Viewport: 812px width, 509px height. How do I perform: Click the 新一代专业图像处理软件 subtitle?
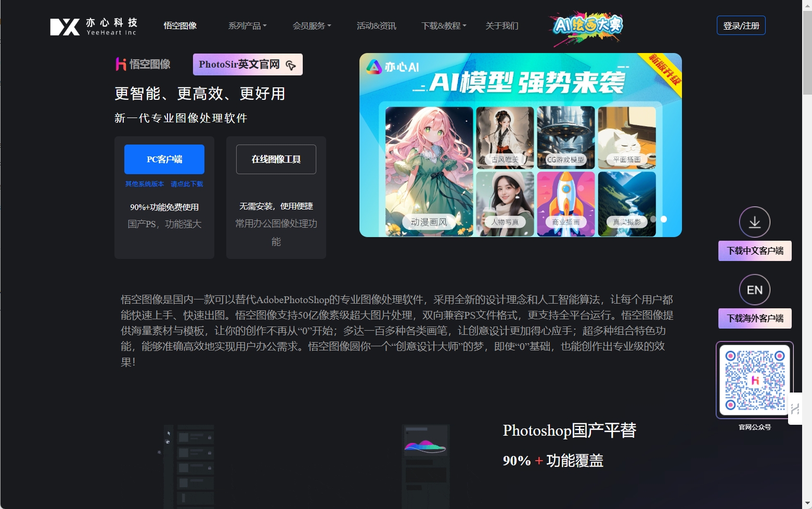point(181,118)
